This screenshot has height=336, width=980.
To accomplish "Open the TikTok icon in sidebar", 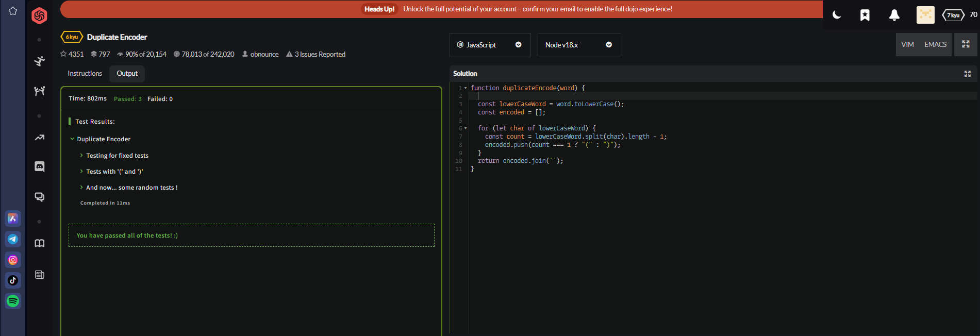I will 13,280.
